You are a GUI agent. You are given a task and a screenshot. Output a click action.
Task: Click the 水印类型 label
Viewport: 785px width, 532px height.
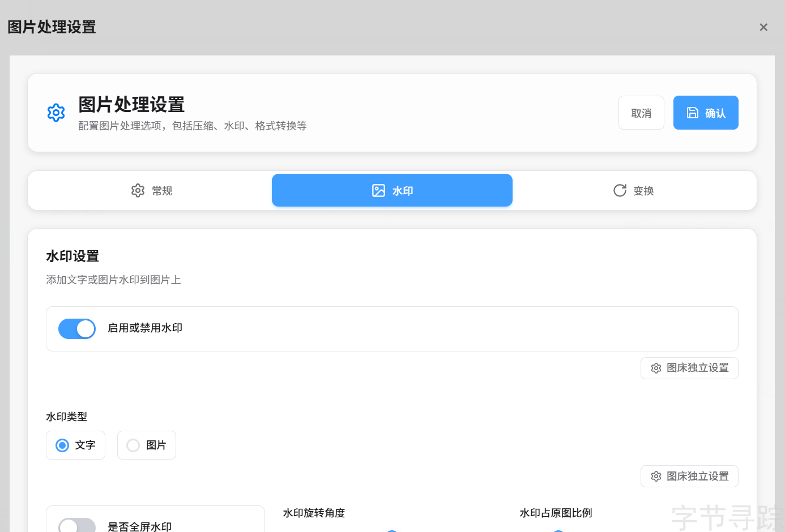point(67,417)
